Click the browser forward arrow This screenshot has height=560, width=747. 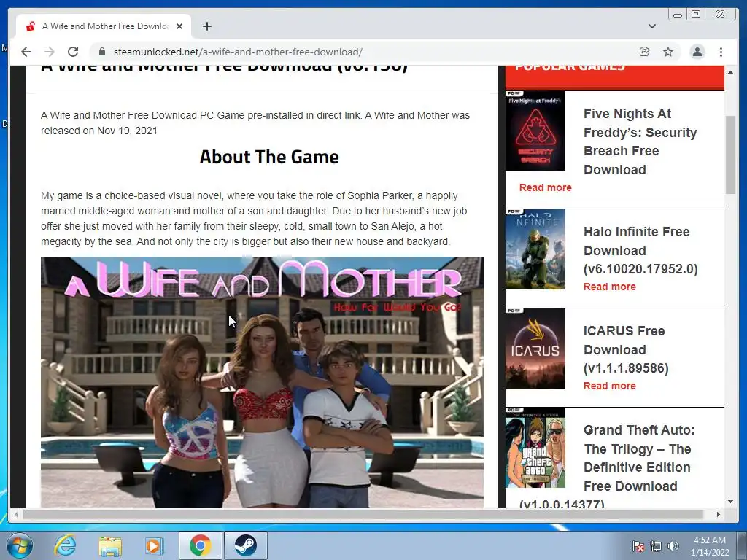[x=50, y=52]
